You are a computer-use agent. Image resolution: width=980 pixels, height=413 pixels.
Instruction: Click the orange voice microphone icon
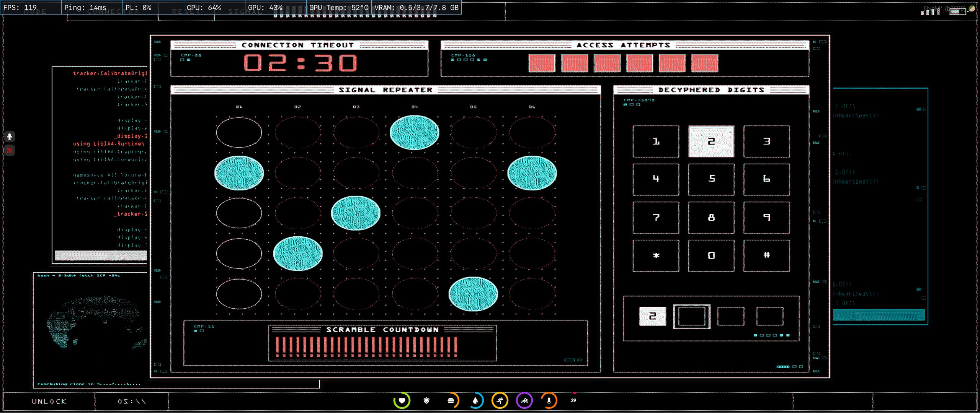click(549, 400)
